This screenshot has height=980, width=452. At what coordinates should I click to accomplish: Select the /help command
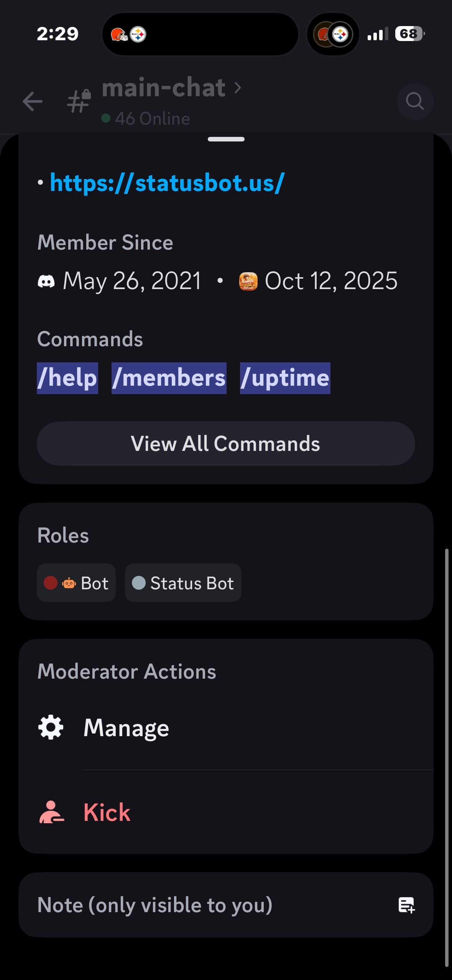[x=67, y=378]
